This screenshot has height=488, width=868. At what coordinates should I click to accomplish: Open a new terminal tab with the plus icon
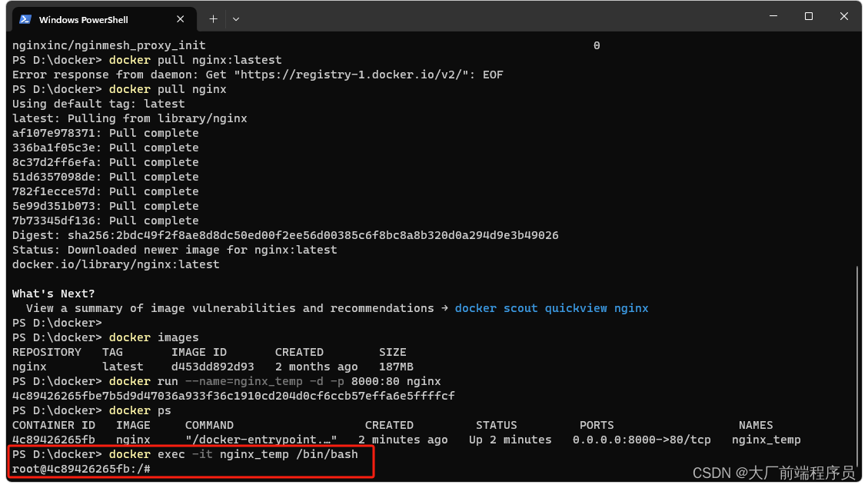coord(213,18)
